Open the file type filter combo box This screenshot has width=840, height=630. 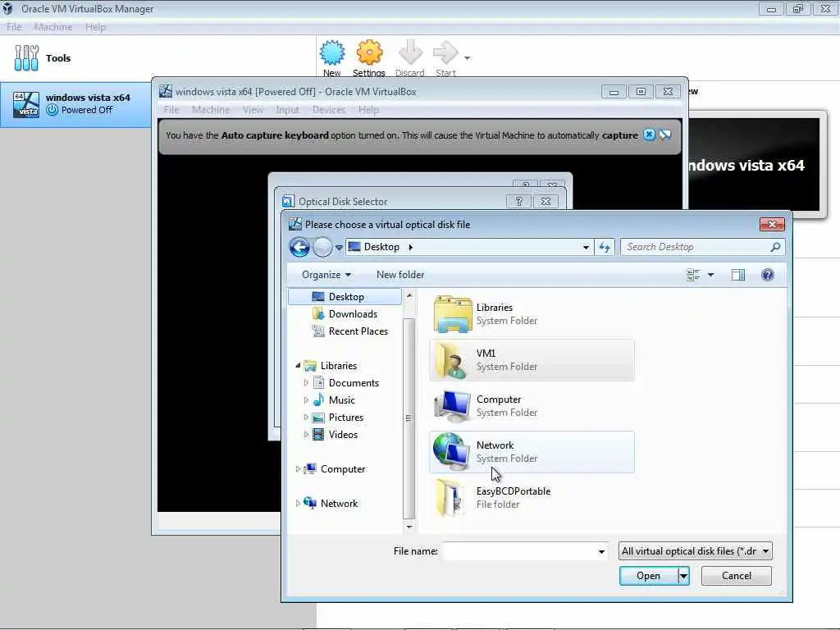point(695,551)
